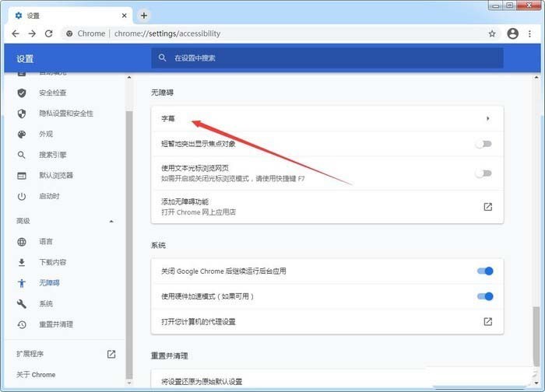Image resolution: width=545 pixels, height=392 pixels.
Task: Turn off 关闭 Google Chrome 后继续运行后台应用
Action: (484, 271)
